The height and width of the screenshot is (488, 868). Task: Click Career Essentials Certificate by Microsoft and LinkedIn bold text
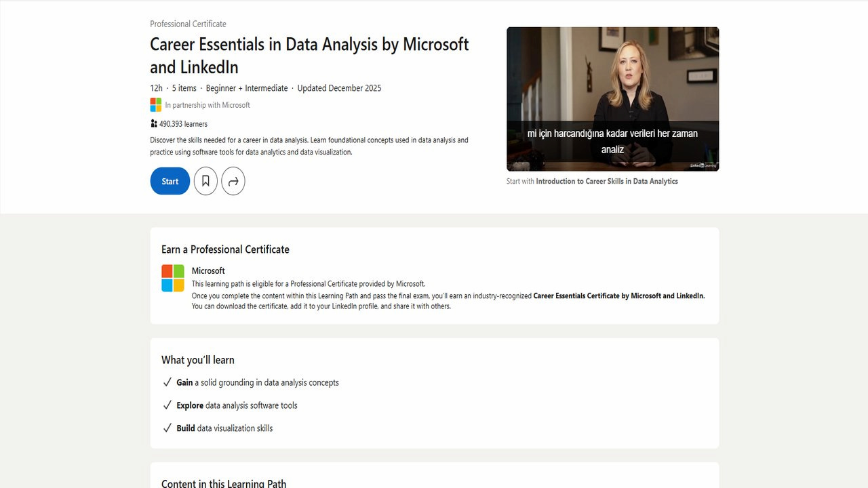619,296
